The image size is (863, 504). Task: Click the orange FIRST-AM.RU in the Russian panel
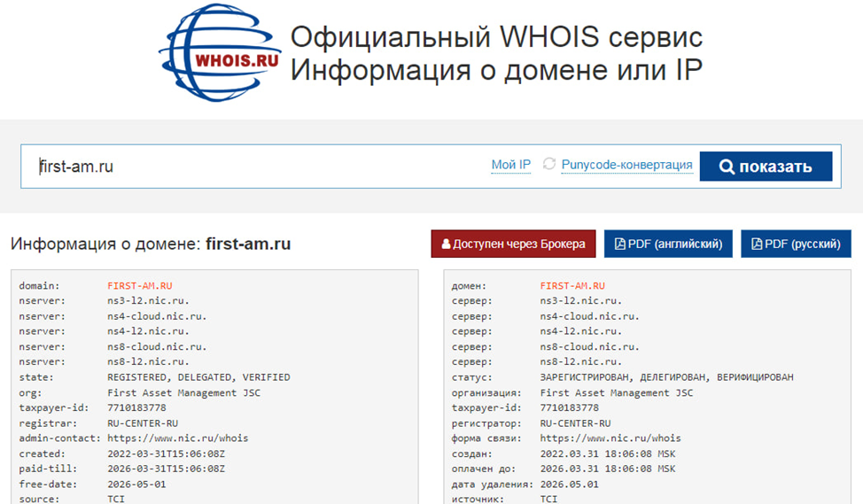point(572,286)
